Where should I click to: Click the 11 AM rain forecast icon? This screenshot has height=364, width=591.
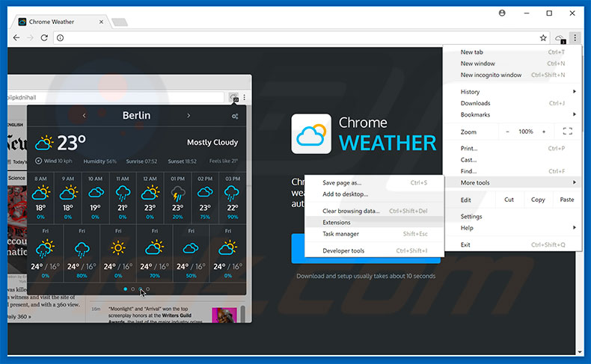pyautogui.click(x=123, y=194)
